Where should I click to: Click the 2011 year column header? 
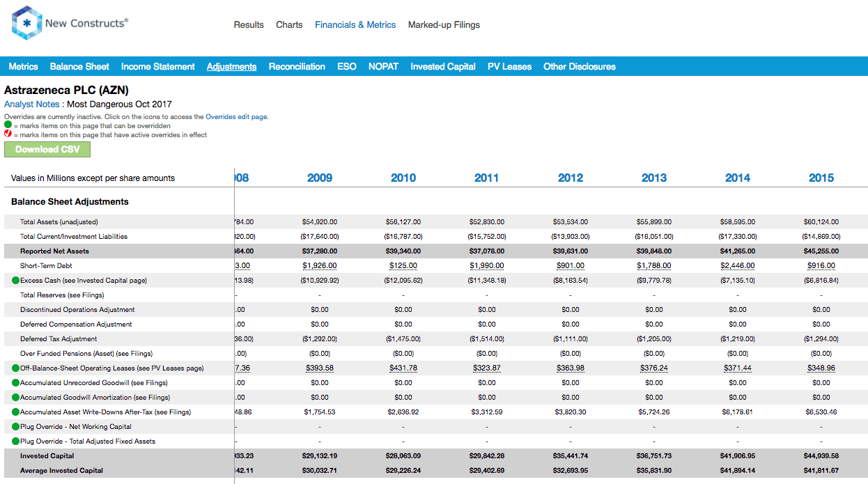point(487,178)
